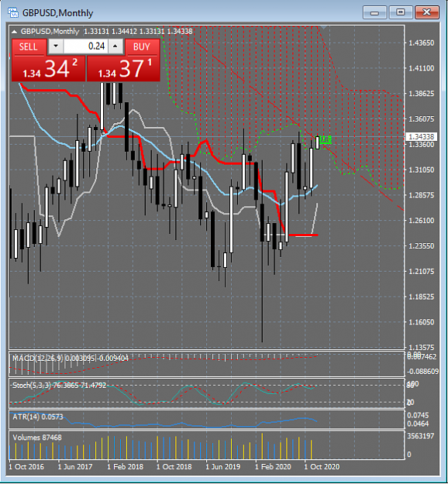Click the green order level marker near the price
Image resolution: width=448 pixels, height=484 pixels.
click(326, 139)
